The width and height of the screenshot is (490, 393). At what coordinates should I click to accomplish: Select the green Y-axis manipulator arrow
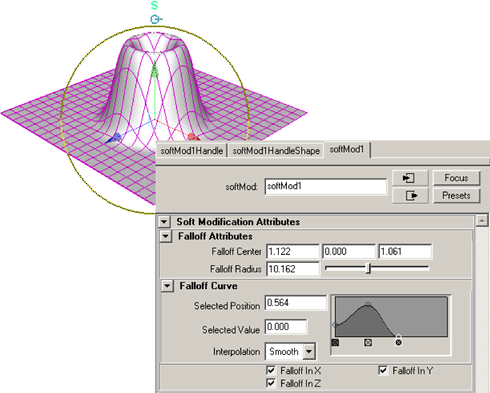(x=154, y=70)
